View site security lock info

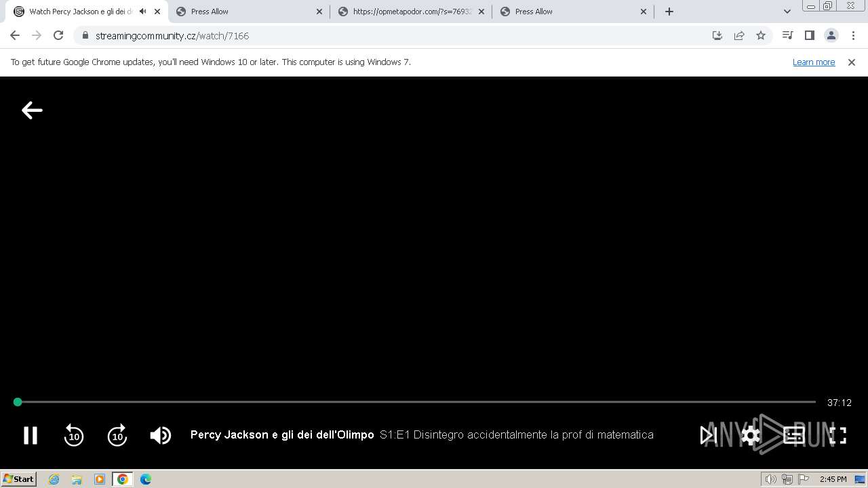85,36
